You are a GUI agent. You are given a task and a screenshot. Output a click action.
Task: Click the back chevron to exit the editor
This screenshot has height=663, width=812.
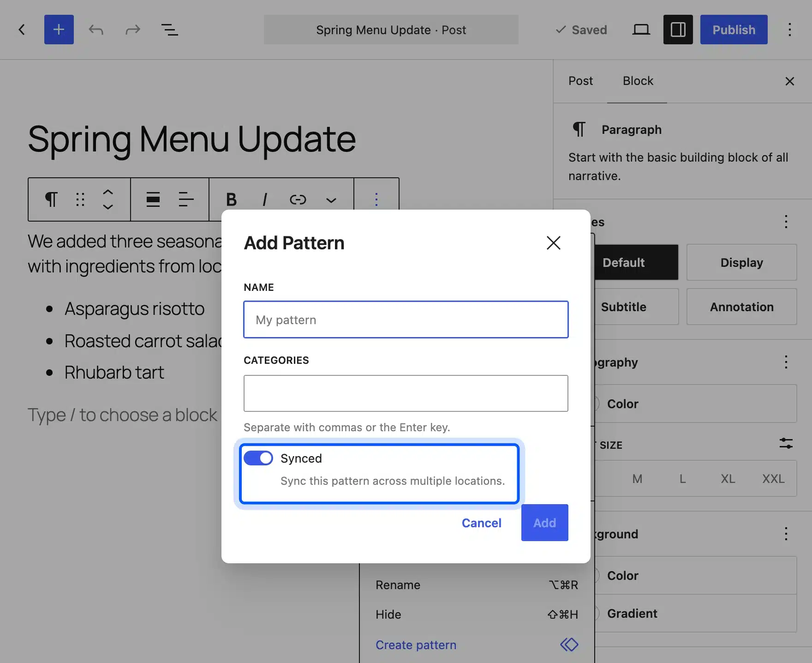tap(22, 30)
